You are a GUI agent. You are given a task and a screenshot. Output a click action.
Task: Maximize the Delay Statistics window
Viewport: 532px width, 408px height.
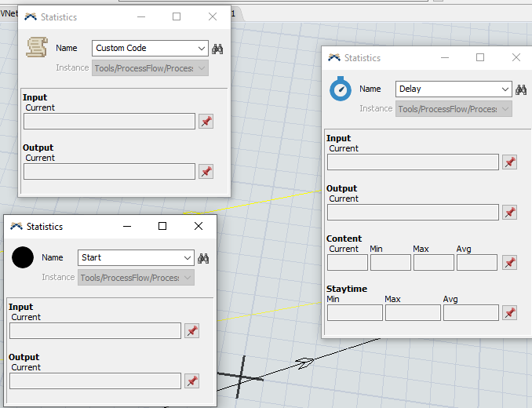480,57
